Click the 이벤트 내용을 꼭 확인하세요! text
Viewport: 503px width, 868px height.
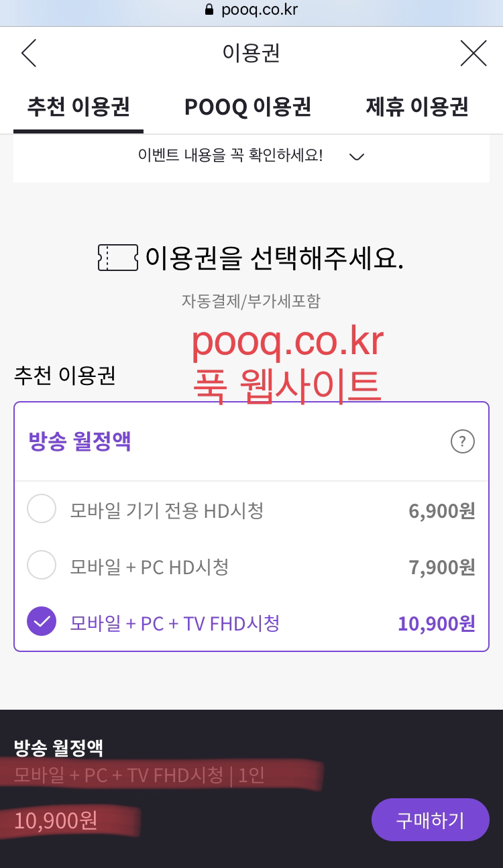[x=230, y=156]
